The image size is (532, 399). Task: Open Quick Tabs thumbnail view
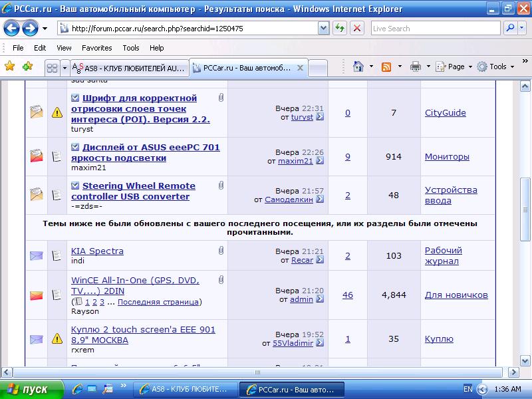tap(52, 67)
